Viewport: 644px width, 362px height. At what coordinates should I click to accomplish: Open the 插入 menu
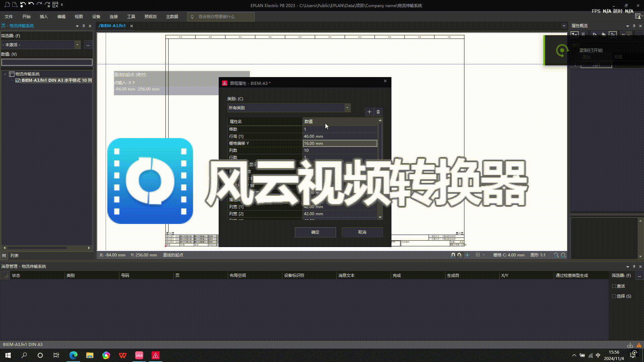point(44,16)
